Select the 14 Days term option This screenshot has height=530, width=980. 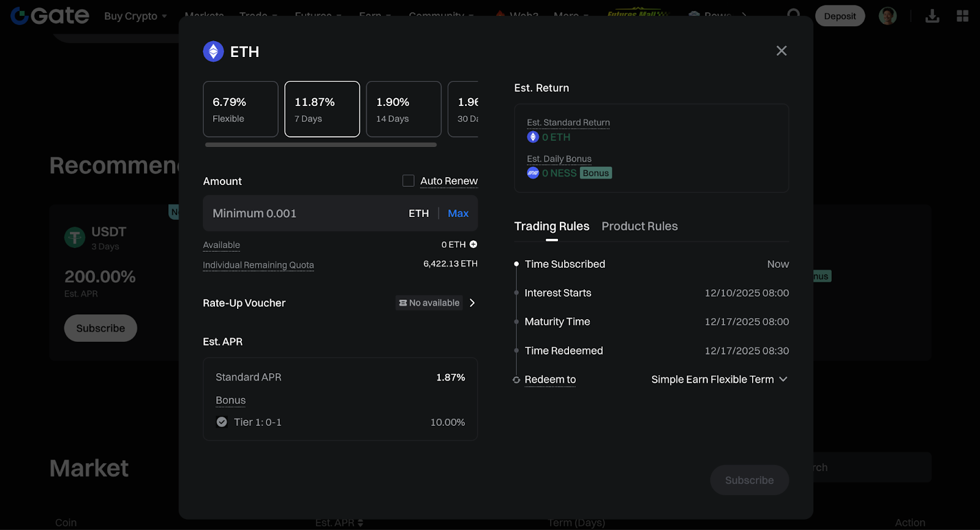(x=404, y=109)
